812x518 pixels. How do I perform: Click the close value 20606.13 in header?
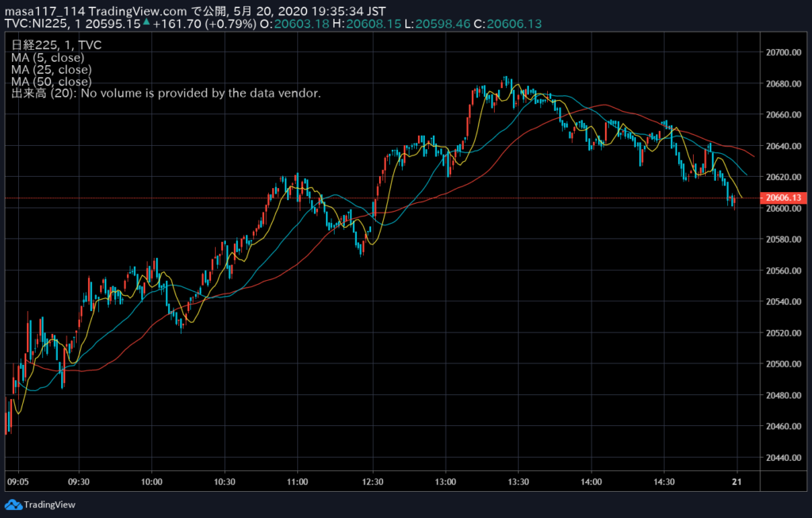514,24
